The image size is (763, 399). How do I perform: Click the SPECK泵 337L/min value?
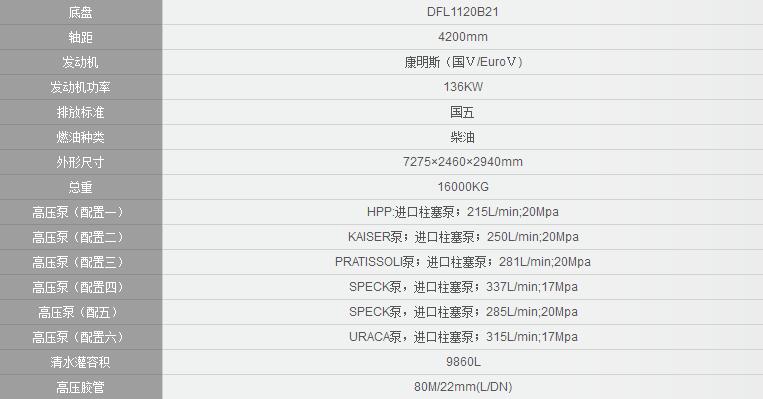[463, 287]
